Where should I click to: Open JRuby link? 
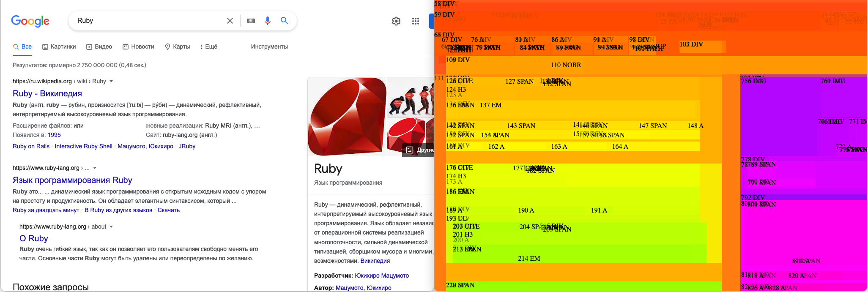(187, 146)
